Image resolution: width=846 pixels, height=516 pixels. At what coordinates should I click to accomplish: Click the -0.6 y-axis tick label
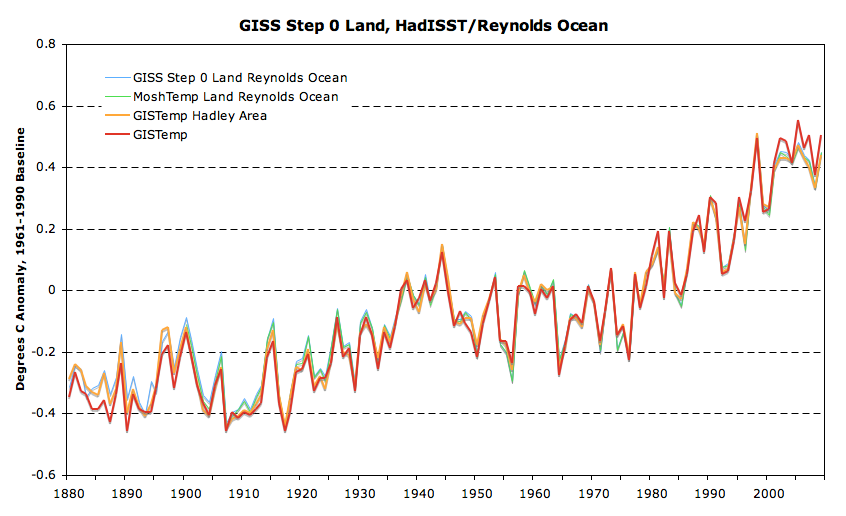(x=44, y=476)
